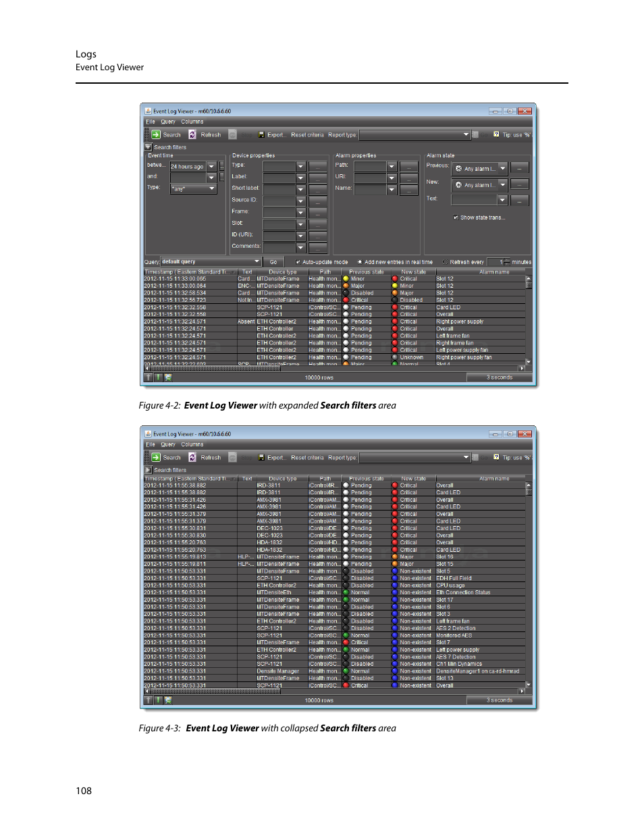Click the app icon in lower window title bar

(148, 434)
